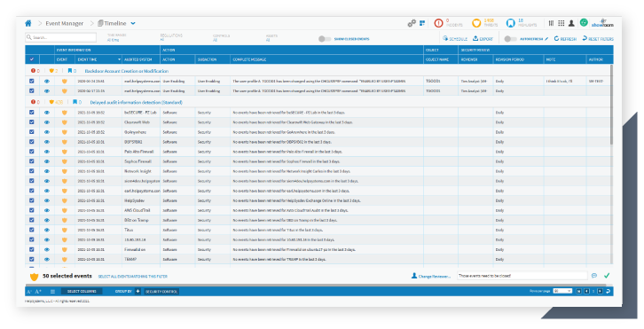644x329 pixels.
Task: Click Select All Events Matching This Filter
Action: [x=133, y=277]
